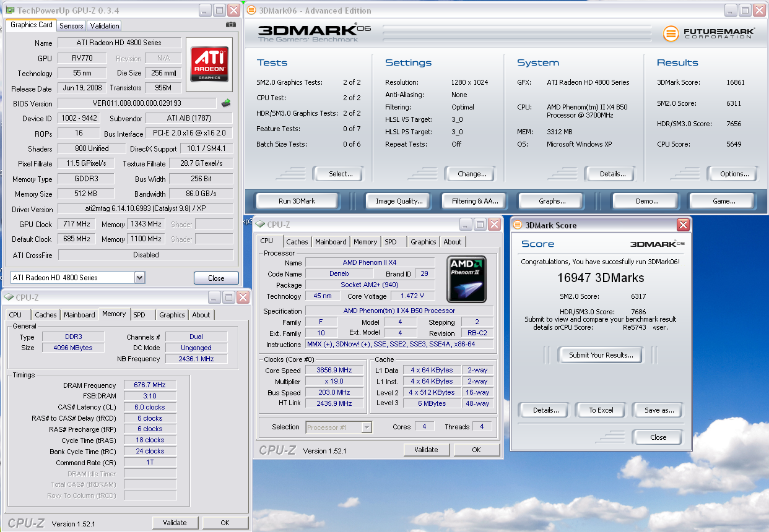Click the GPU Clock 717 MHz value
This screenshot has width=769, height=532.
(77, 224)
